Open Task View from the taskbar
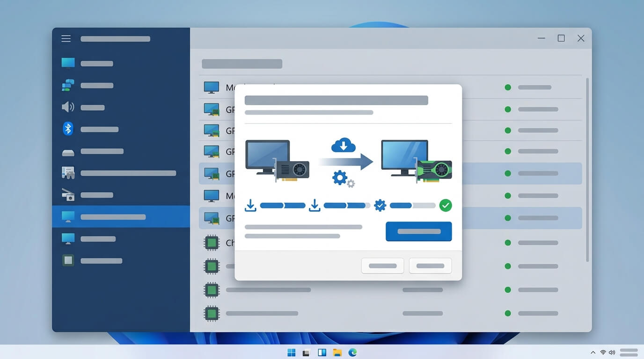Image resolution: width=644 pixels, height=359 pixels. tap(307, 352)
